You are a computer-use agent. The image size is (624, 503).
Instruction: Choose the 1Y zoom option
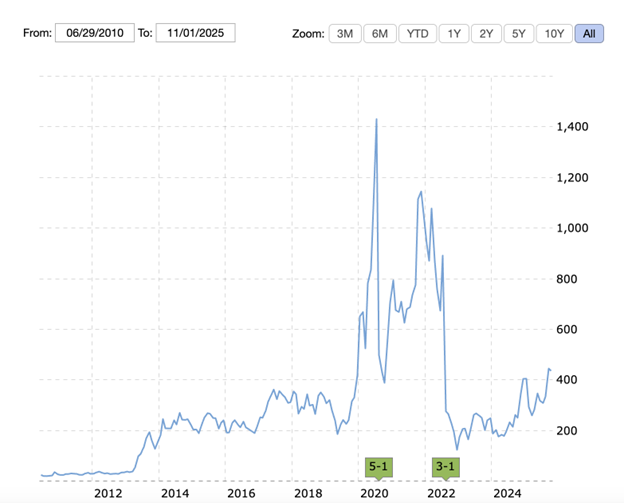click(454, 33)
